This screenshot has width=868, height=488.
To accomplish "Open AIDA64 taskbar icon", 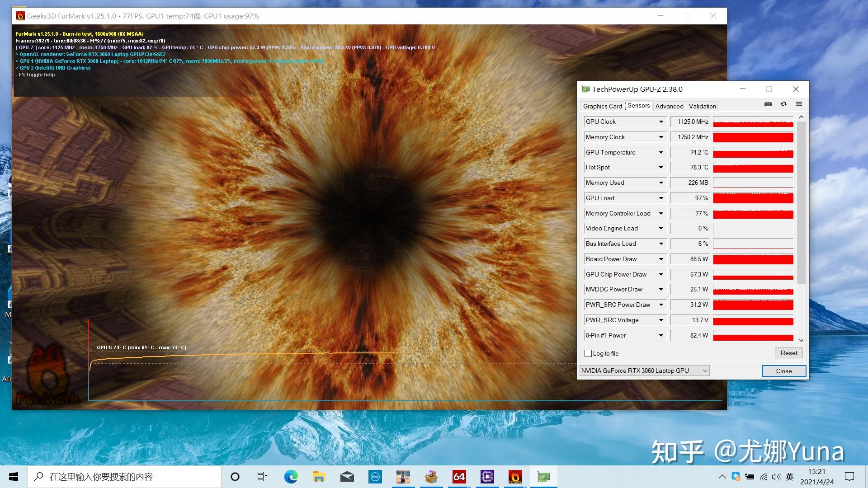I will coord(459,477).
